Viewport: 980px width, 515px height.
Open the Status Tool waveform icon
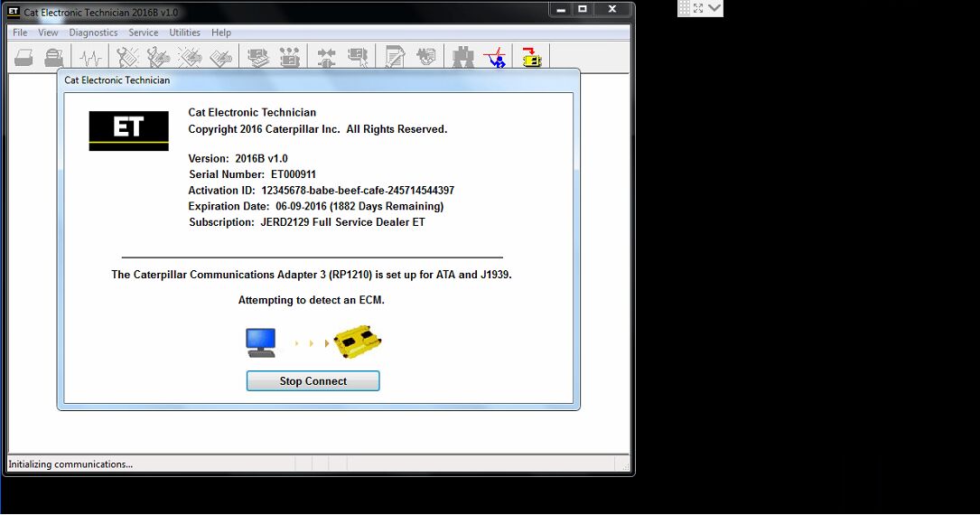91,58
